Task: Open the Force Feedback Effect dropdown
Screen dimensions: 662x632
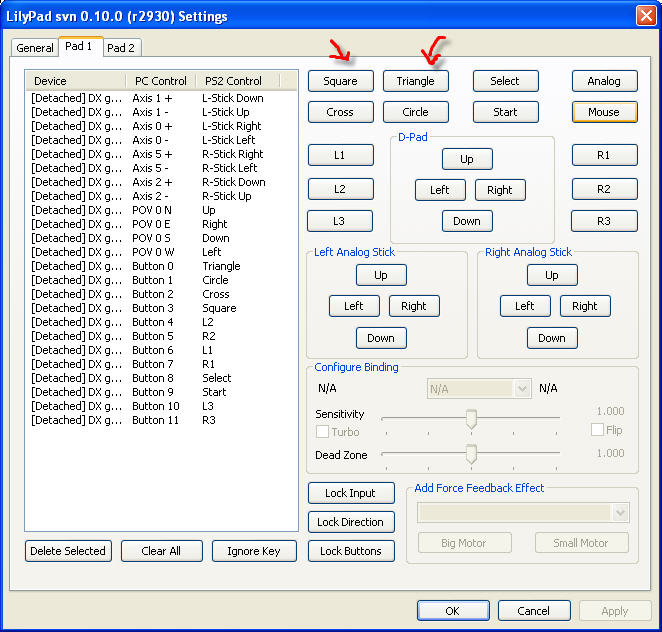Action: tap(523, 513)
